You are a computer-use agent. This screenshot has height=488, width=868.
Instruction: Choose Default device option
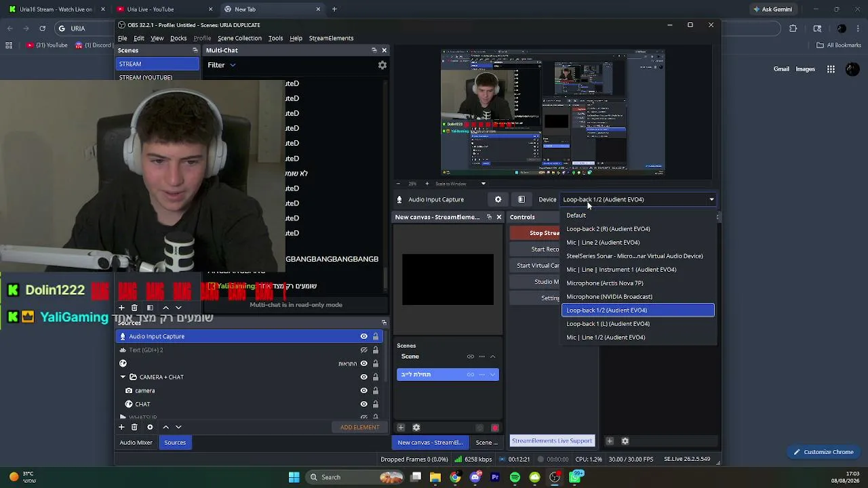click(638, 216)
